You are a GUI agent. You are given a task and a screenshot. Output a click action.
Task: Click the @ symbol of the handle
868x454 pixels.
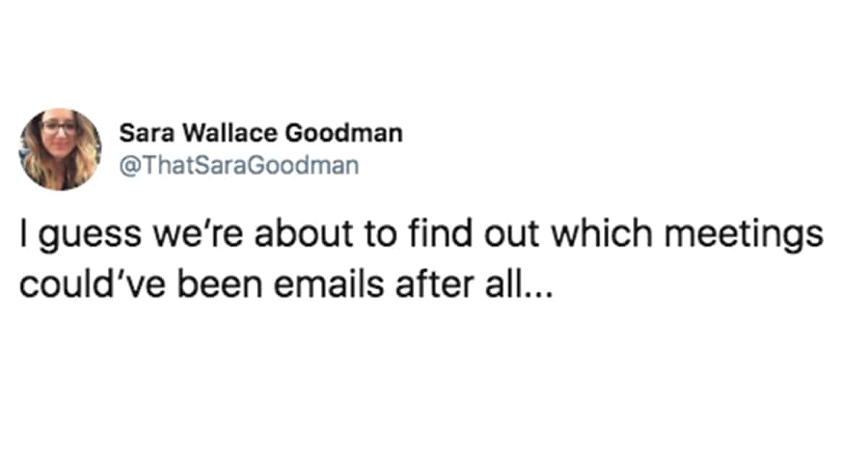[127, 166]
